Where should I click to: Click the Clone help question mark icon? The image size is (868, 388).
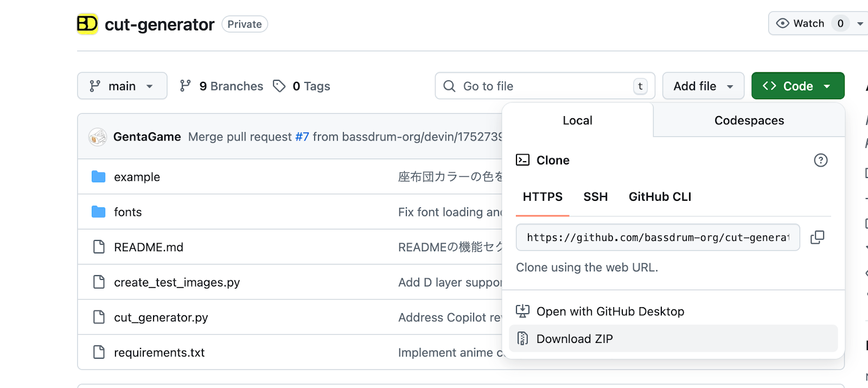pos(820,160)
